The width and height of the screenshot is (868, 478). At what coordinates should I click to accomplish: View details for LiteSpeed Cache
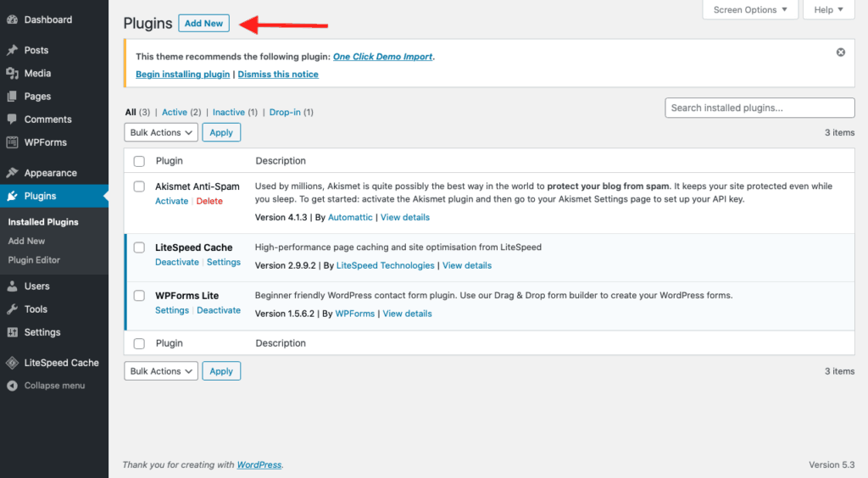(x=467, y=265)
